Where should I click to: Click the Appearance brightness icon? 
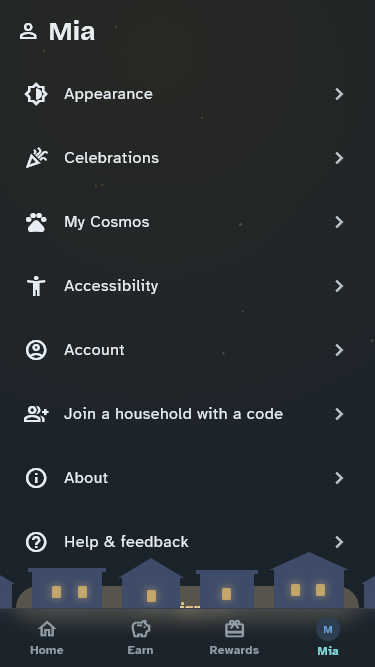point(36,94)
